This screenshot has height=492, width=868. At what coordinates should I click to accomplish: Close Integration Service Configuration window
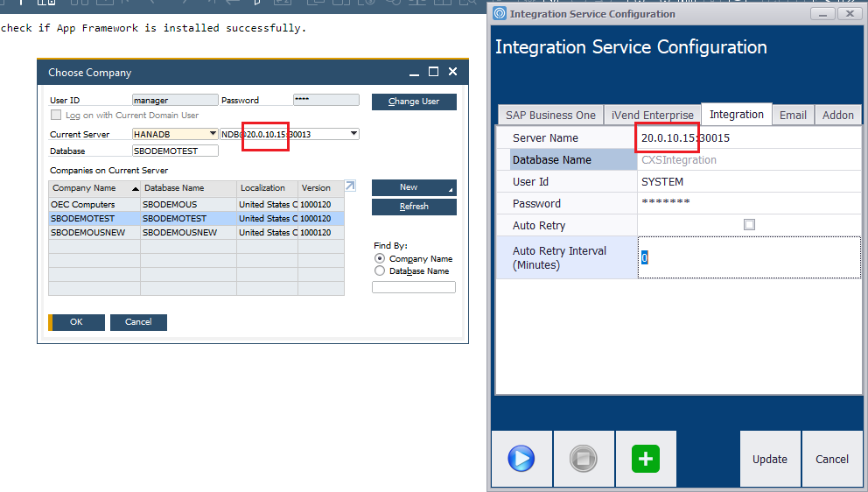click(x=849, y=13)
